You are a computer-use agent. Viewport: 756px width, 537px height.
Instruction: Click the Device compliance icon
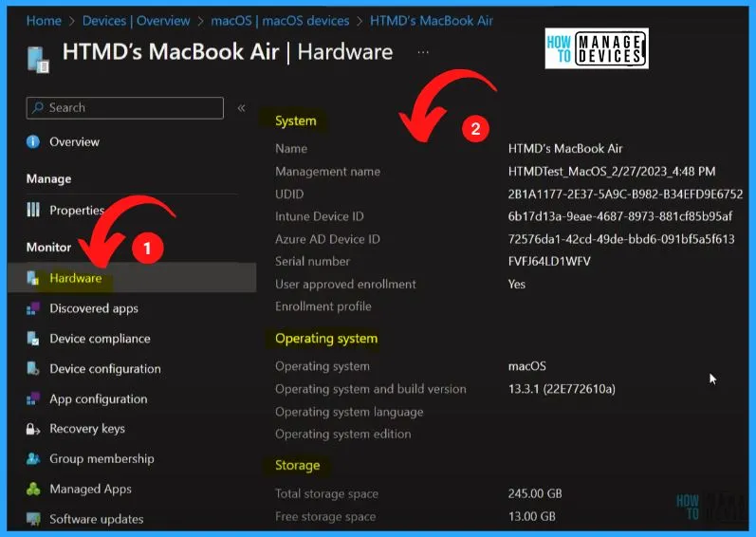coord(33,339)
